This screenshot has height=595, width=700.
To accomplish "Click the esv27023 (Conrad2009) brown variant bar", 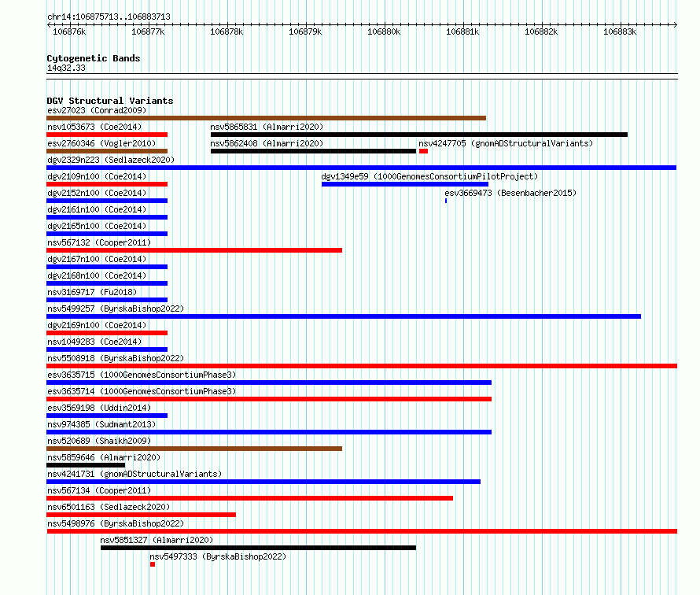I will 266,118.
